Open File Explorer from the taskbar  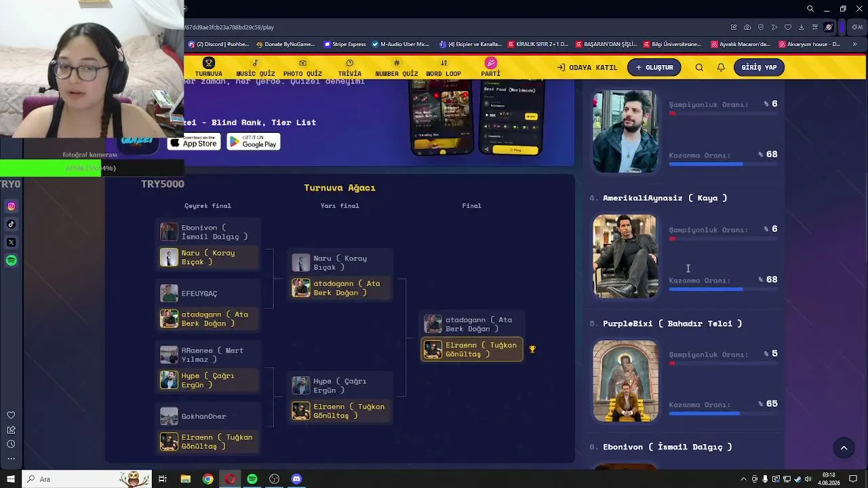185,479
